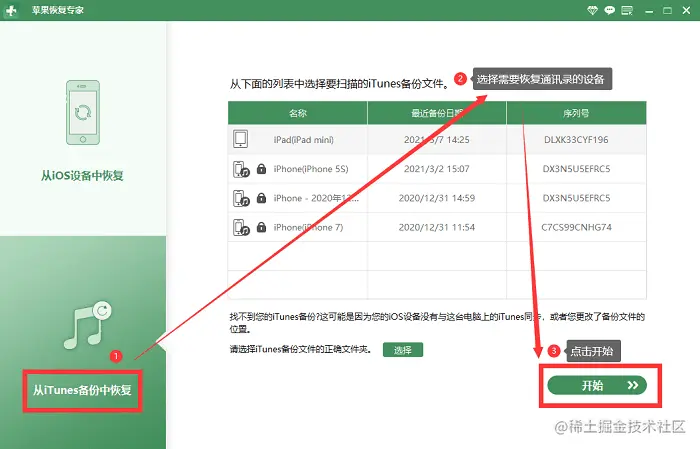Sort by the 最近备份日期 column header

[437, 113]
